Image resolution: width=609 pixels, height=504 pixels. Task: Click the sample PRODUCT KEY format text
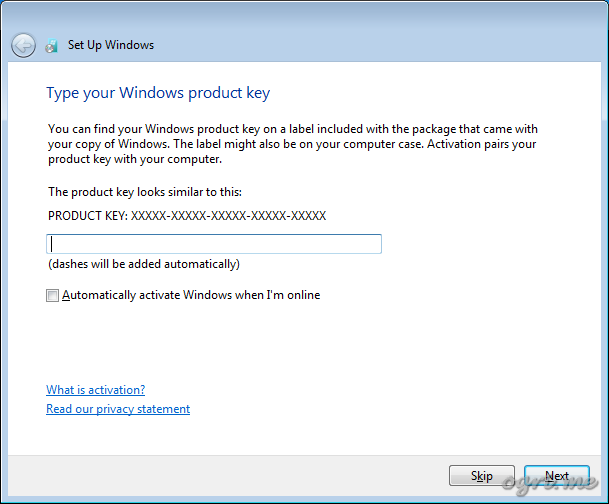coord(187,216)
